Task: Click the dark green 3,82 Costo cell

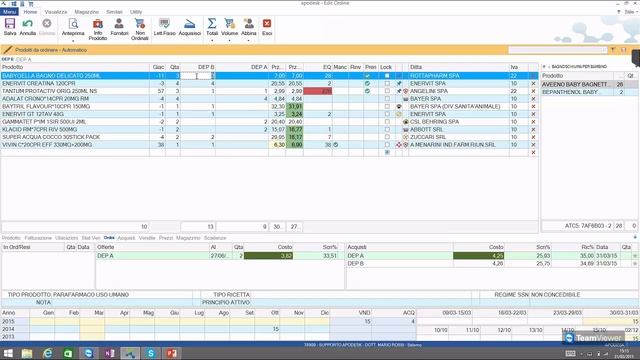Action: click(269, 256)
